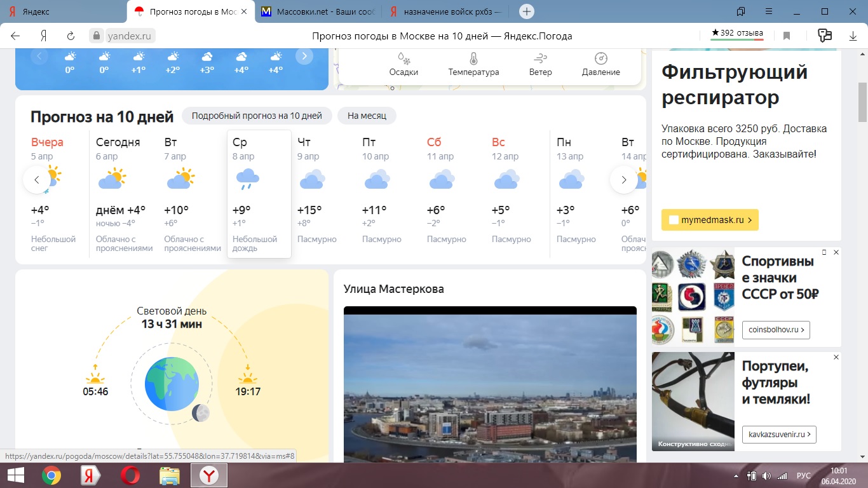Close the Портупеи advertisement

pyautogui.click(x=836, y=357)
